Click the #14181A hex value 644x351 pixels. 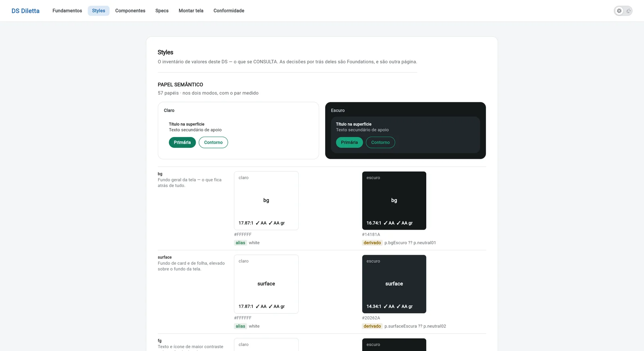click(x=371, y=235)
